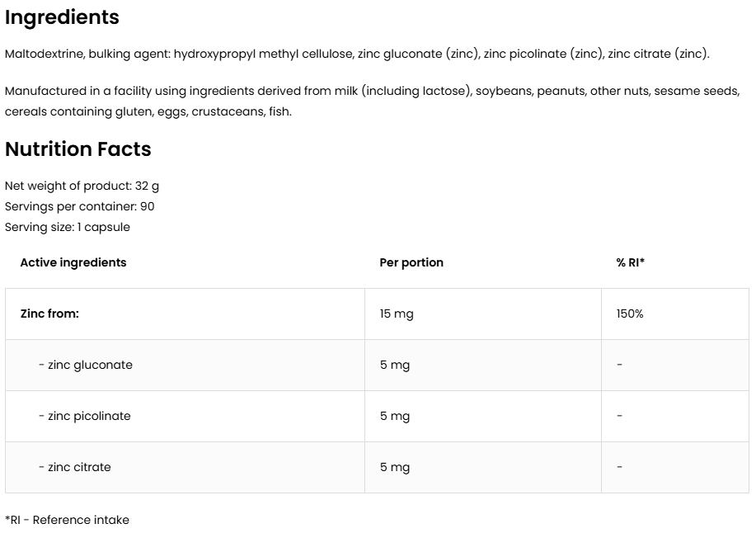Click the 150% reference intake value
The width and height of the screenshot is (756, 533).
pyautogui.click(x=630, y=314)
